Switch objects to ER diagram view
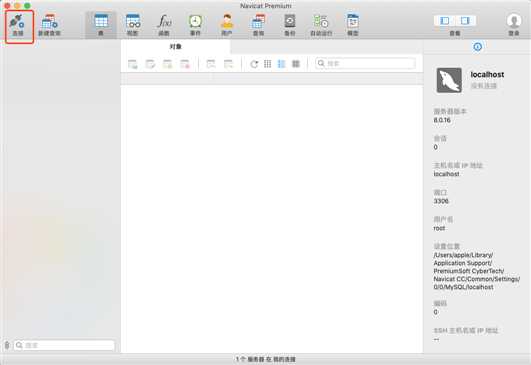This screenshot has height=365, width=531. click(x=296, y=64)
